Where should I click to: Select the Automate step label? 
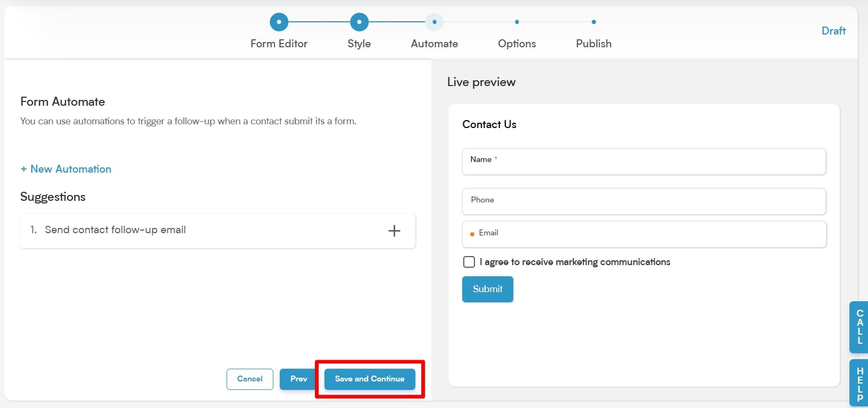435,44
